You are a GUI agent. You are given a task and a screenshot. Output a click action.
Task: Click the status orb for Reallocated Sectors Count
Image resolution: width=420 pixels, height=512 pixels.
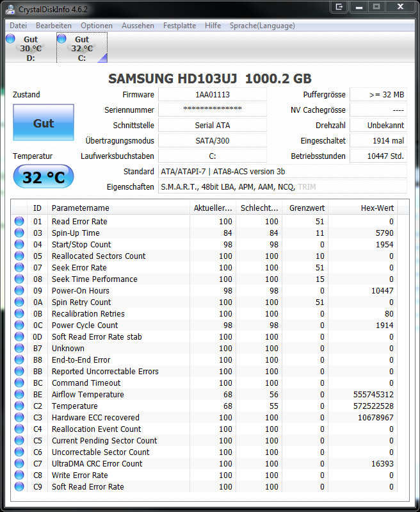click(x=19, y=256)
